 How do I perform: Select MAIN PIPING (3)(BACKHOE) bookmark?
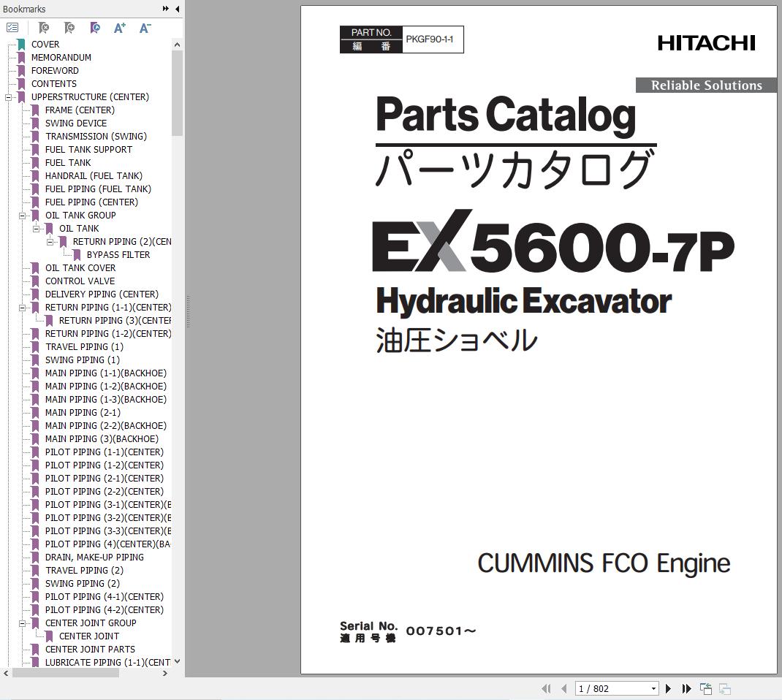click(x=102, y=438)
